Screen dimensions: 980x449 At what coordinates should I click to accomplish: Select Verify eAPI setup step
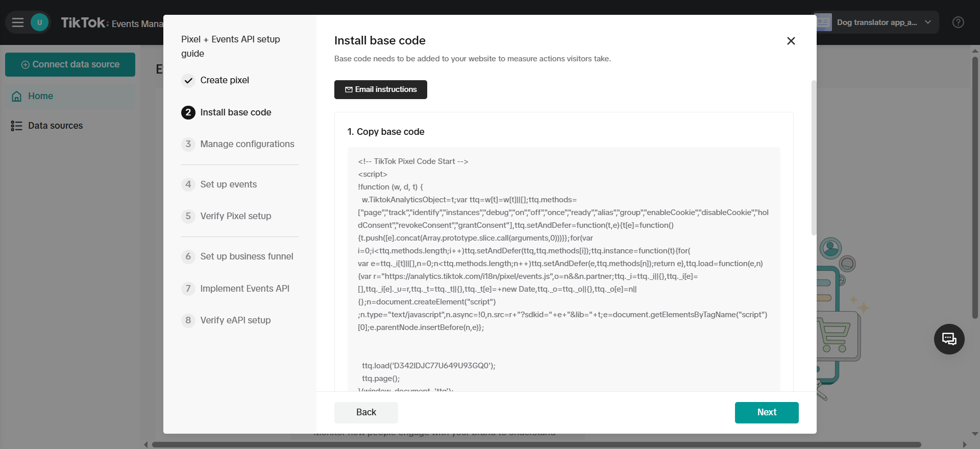point(235,320)
